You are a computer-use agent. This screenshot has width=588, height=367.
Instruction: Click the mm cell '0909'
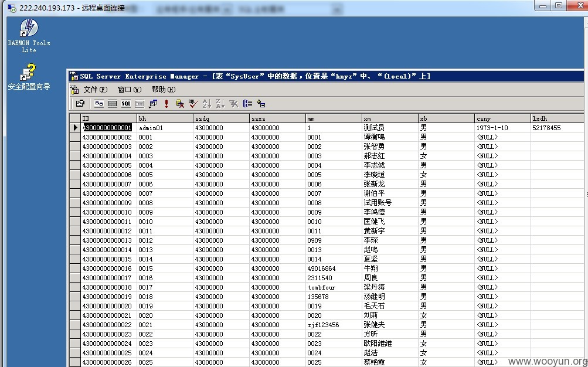[x=334, y=240]
